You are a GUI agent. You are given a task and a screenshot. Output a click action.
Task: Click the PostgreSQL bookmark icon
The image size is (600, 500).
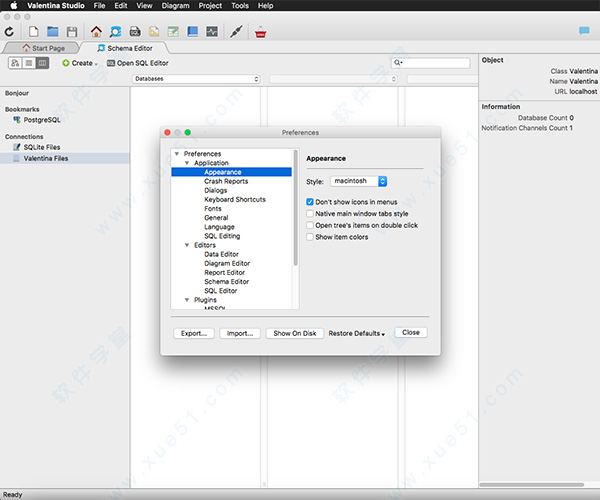(x=17, y=120)
